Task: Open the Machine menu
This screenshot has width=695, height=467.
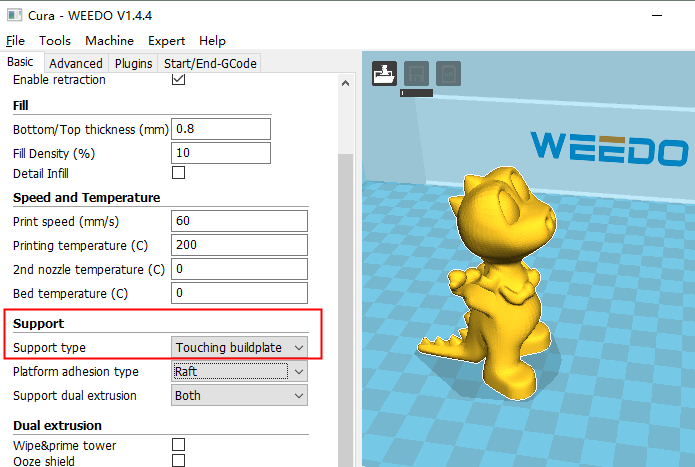Action: [109, 41]
